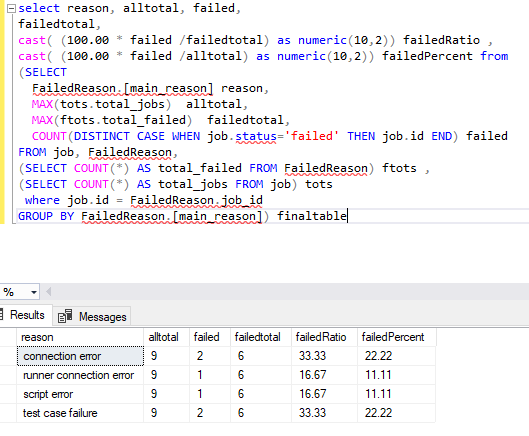Click the 'failedPercent' alias in the query
The image size is (529, 436).
(427, 56)
